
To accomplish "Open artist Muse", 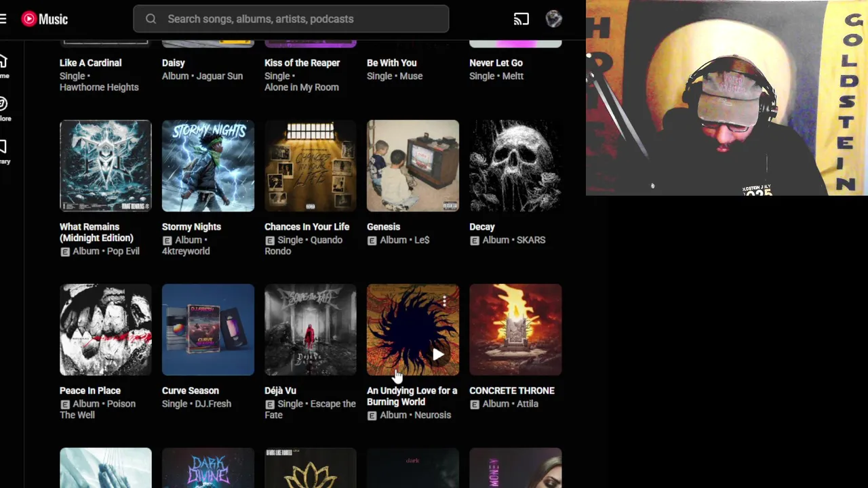I will point(412,76).
